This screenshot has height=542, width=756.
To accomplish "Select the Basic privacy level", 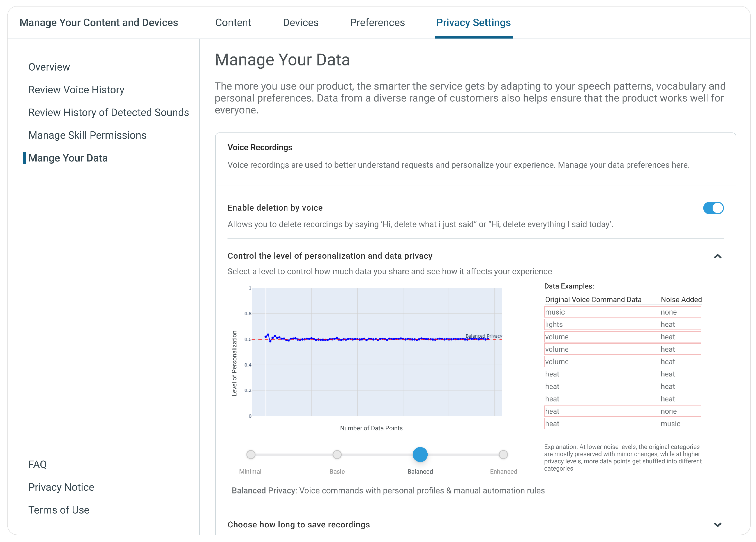I will pos(337,454).
